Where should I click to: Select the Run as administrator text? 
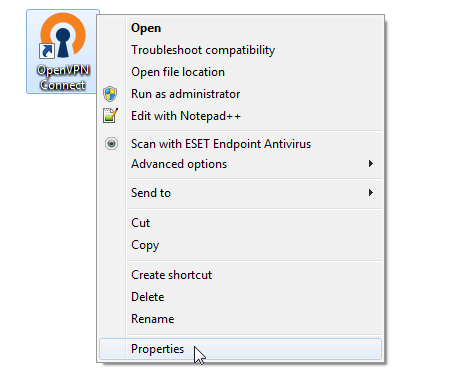coord(186,94)
